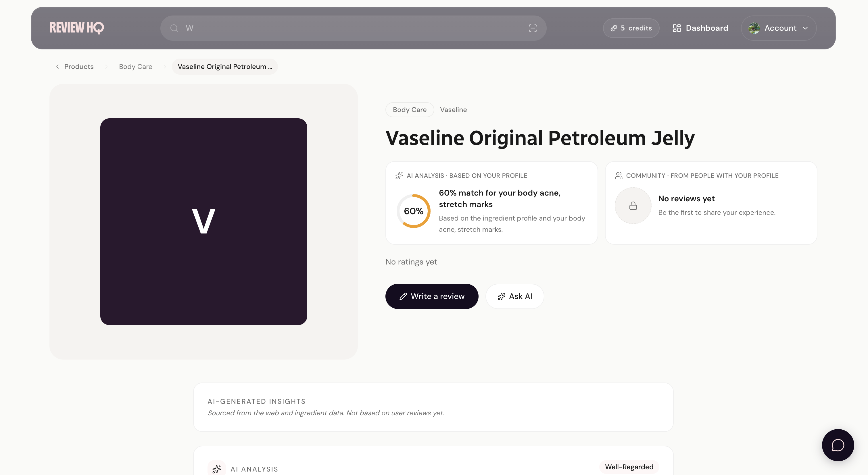Screen dimensions: 868x475
Task: Click the pencil icon on Write a review
Action: click(403, 296)
